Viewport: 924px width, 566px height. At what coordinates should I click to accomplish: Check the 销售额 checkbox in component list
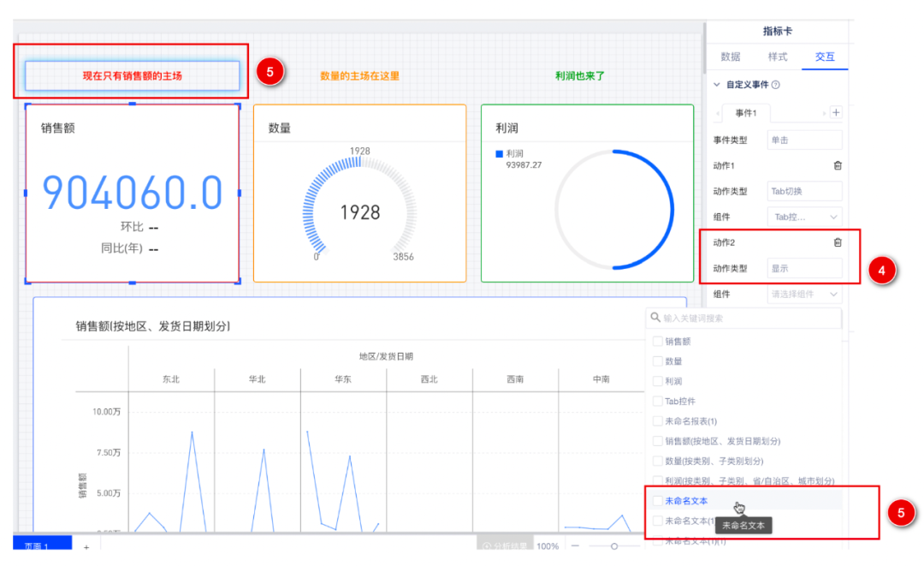coord(657,342)
